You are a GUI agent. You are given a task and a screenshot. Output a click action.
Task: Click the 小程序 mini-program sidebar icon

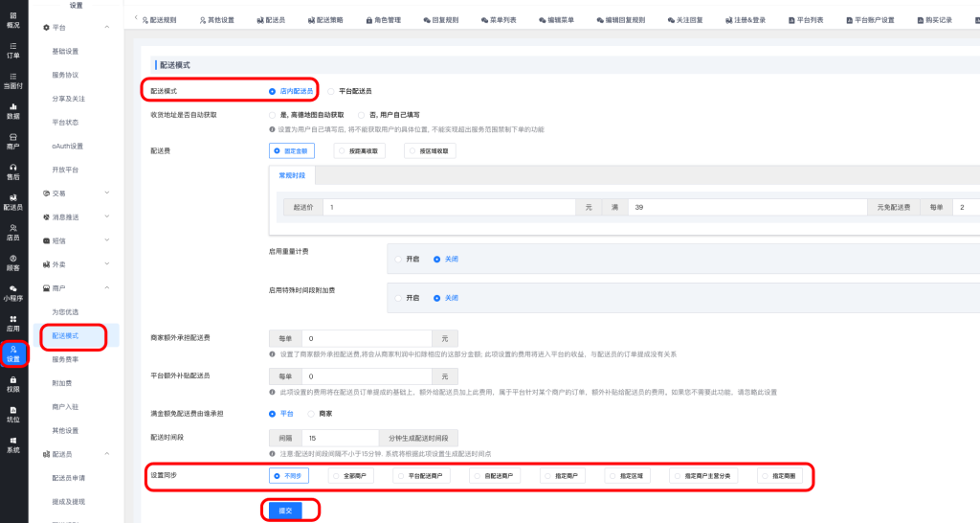point(13,292)
